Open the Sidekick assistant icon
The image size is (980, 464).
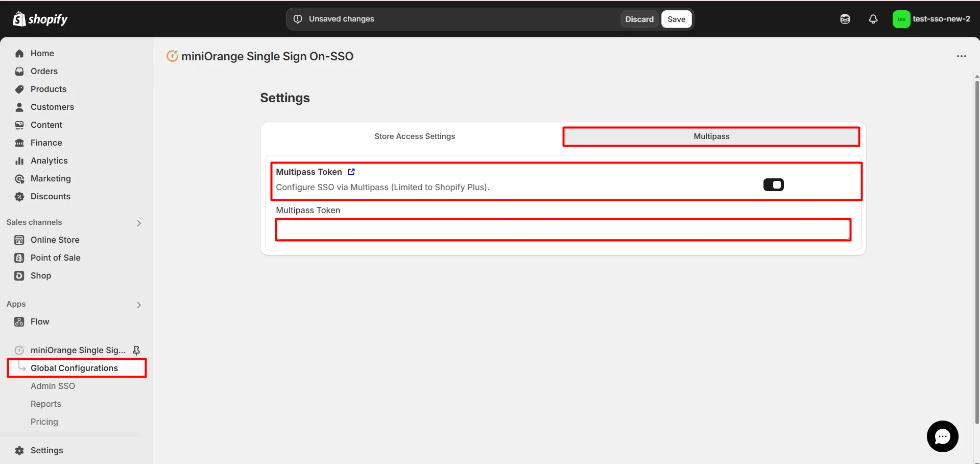[x=845, y=19]
